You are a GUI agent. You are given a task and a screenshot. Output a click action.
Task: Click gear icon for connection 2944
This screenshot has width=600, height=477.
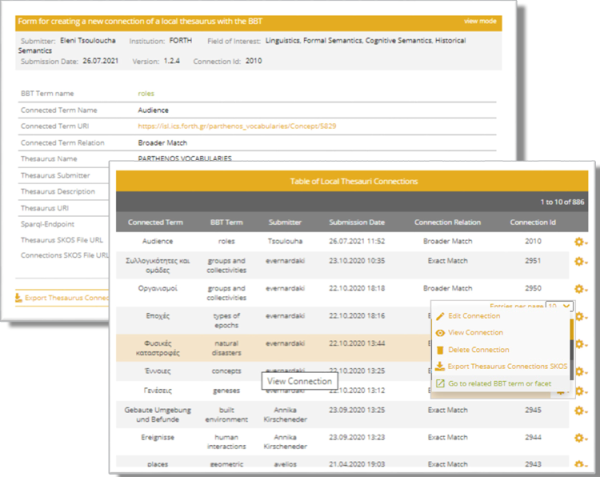pyautogui.click(x=579, y=437)
